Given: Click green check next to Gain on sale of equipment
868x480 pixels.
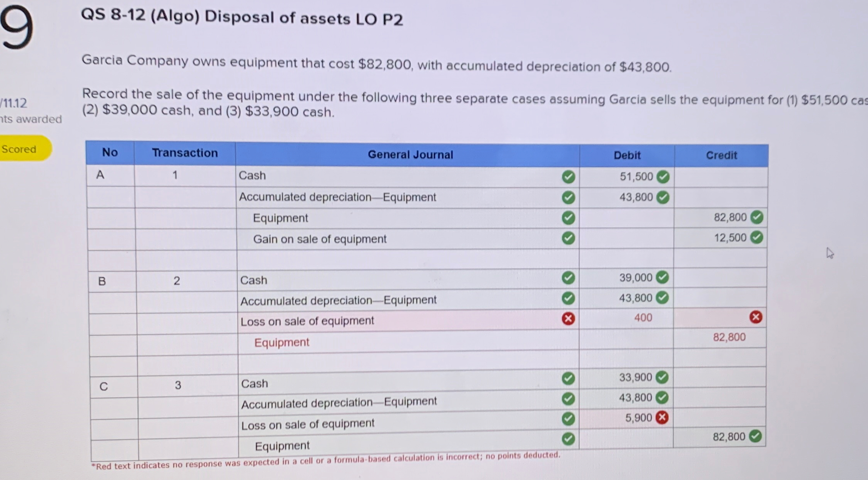Looking at the screenshot, I should pos(568,238).
